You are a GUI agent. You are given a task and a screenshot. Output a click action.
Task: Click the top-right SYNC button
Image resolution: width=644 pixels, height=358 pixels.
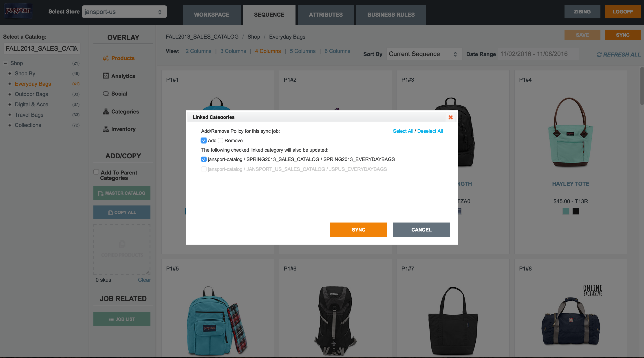[622, 35]
